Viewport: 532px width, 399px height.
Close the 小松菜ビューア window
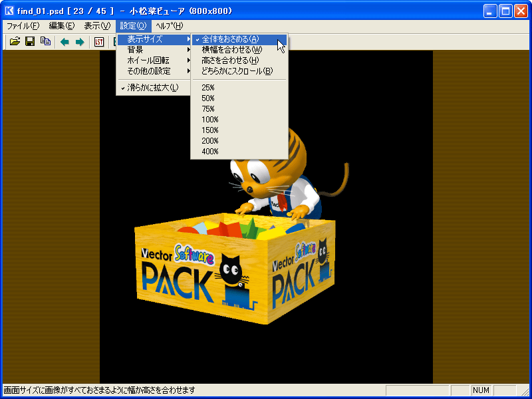(x=521, y=11)
